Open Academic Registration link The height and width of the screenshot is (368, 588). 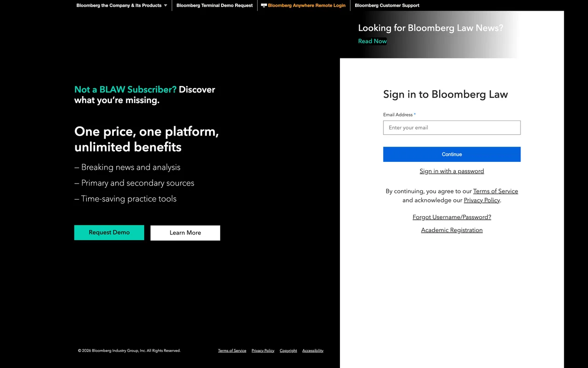click(x=452, y=230)
